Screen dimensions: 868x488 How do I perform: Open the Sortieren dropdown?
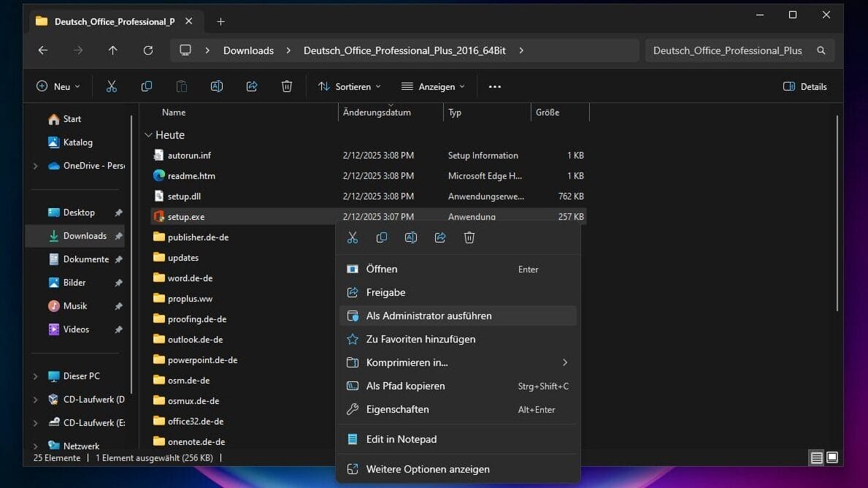[x=350, y=86]
